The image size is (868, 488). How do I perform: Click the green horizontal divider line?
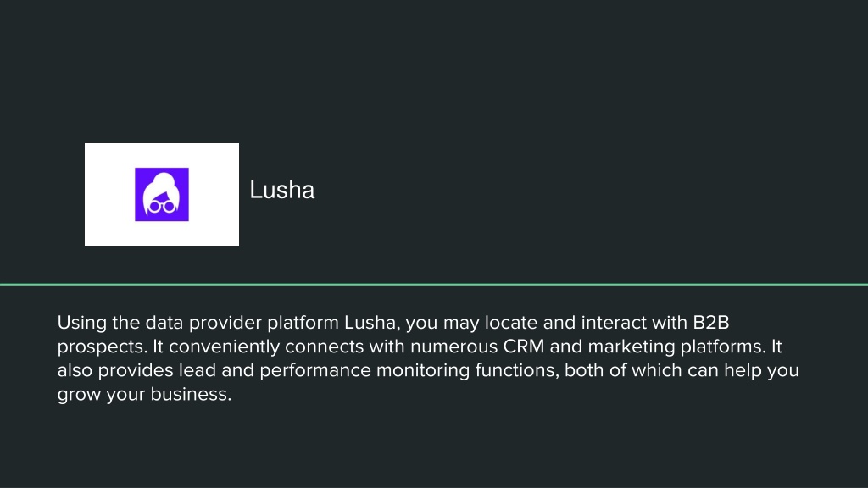[x=434, y=285]
